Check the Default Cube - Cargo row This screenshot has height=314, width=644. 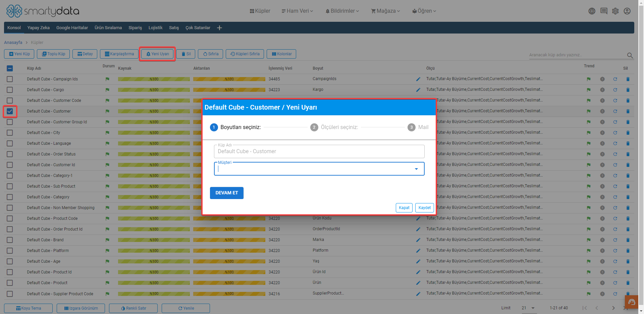[x=10, y=90]
